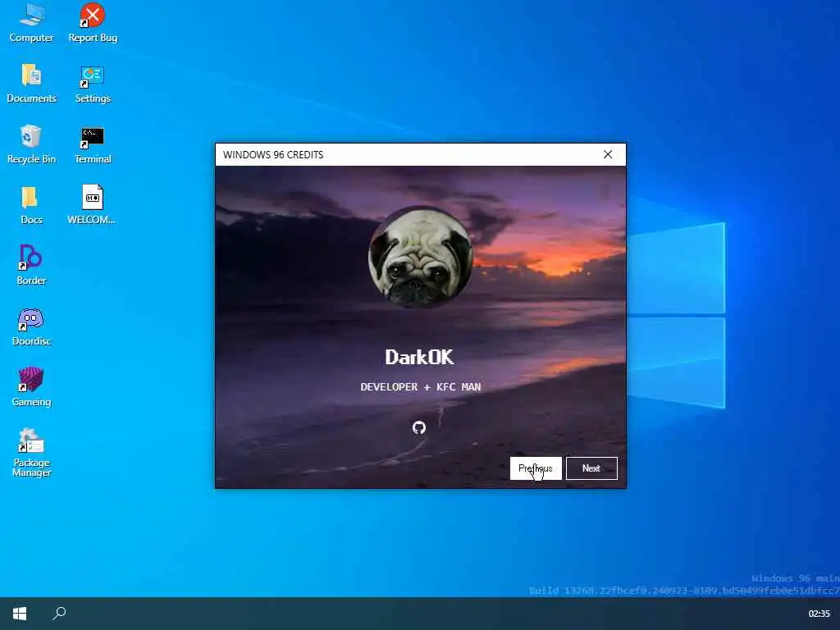This screenshot has height=630, width=840.
Task: Open the Recycle Bin
Action: 32,144
